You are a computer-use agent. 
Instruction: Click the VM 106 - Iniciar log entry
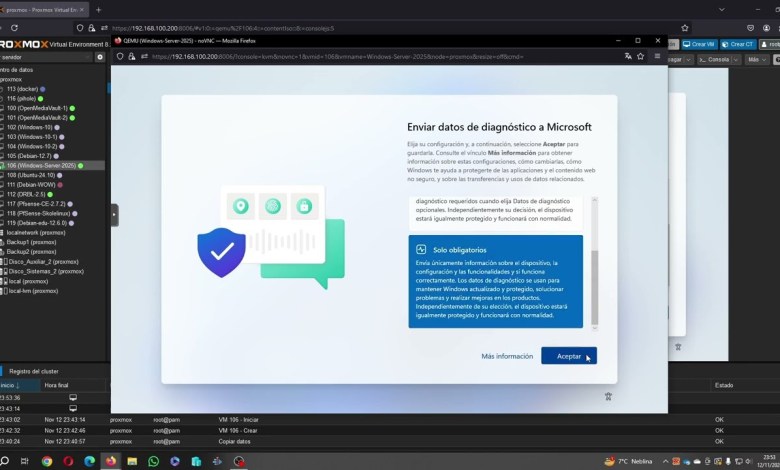(x=238, y=420)
